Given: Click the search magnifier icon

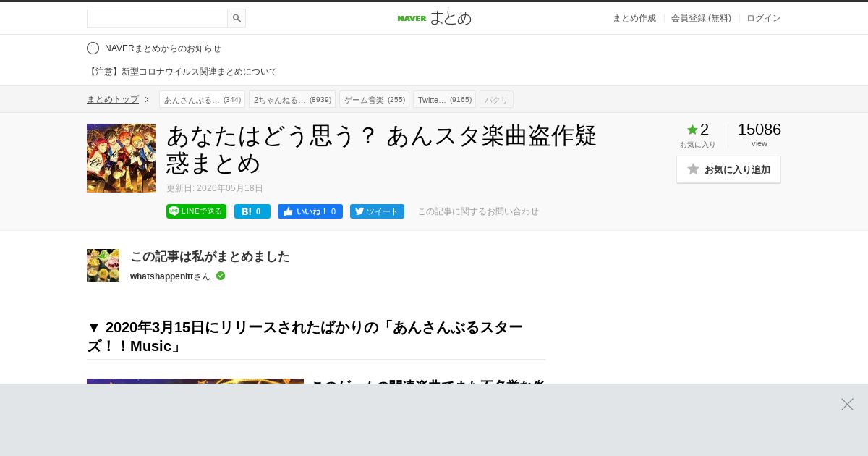Looking at the screenshot, I should (x=237, y=18).
